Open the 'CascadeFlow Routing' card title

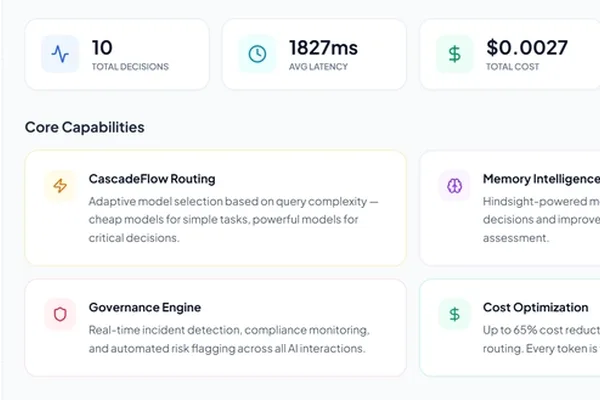(152, 179)
